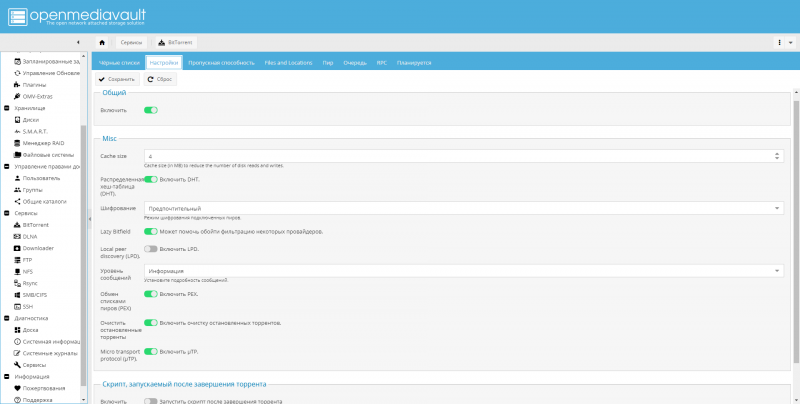Viewport: 800px width, 404px height.
Task: Open the Планируется tab
Action: pos(414,63)
